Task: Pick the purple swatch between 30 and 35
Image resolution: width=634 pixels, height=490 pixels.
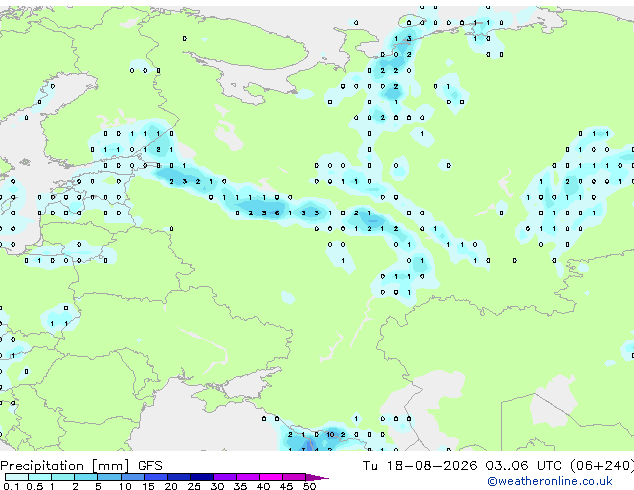Action: pyautogui.click(x=225, y=477)
